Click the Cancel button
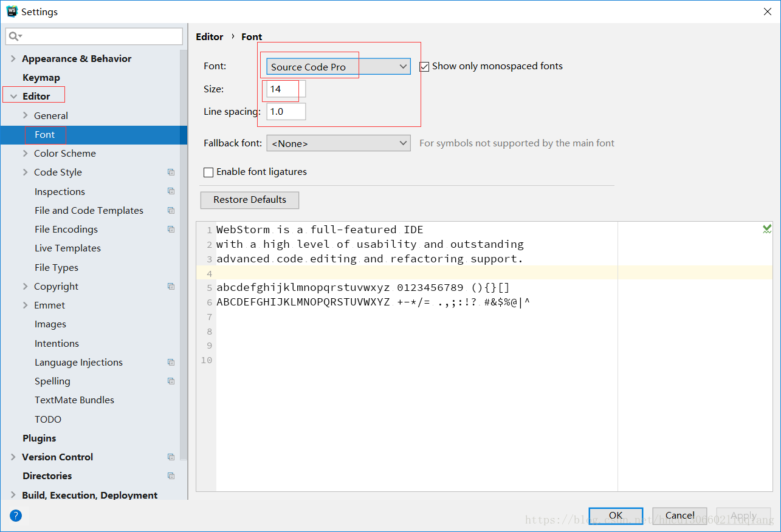The image size is (781, 532). 680,516
